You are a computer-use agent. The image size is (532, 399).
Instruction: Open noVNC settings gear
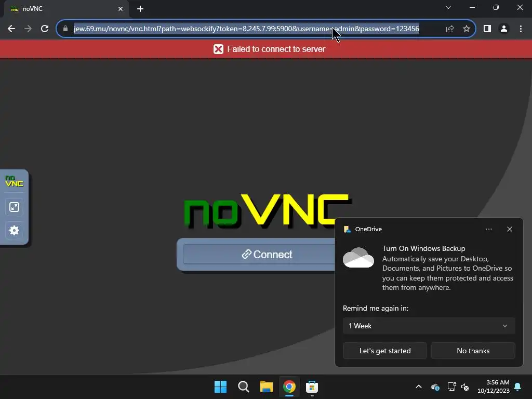14,231
